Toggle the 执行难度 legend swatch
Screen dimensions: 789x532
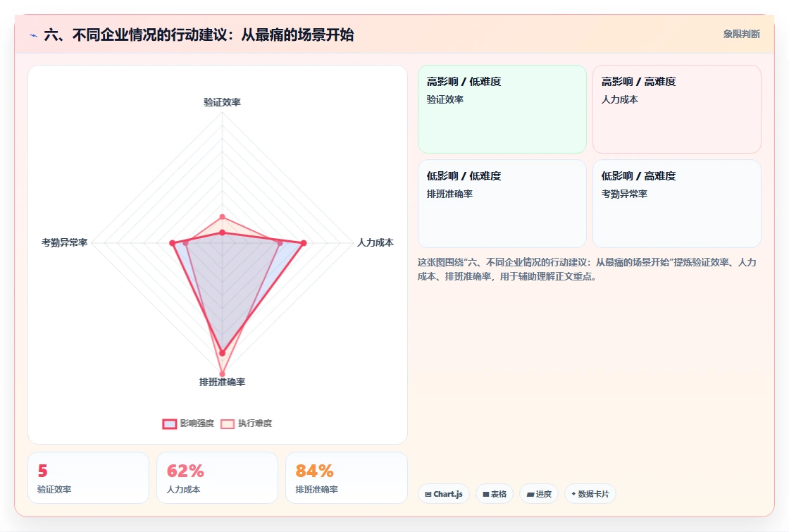coord(228,423)
